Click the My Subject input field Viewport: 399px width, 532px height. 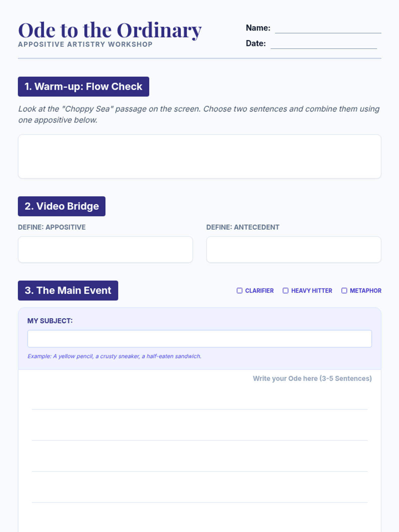[199, 338]
